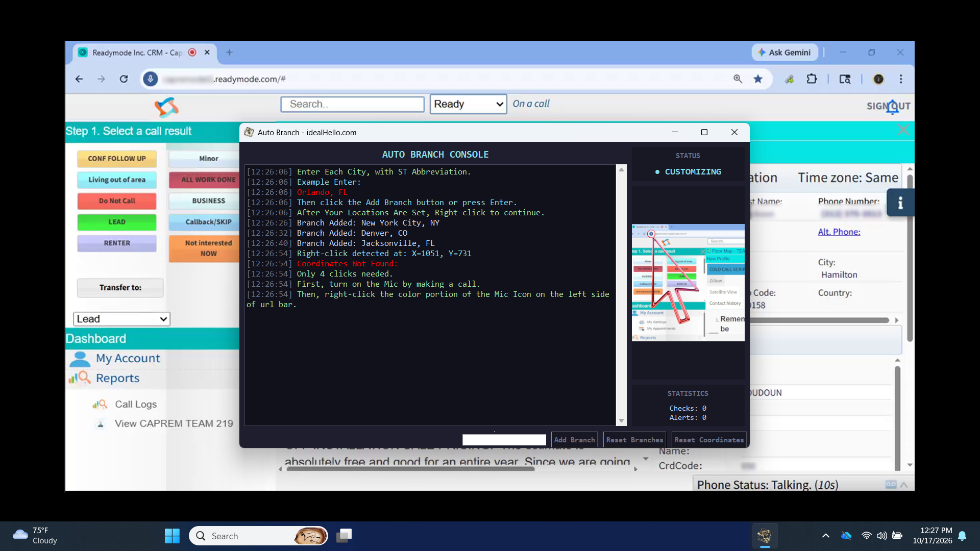This screenshot has width=980, height=551.
Task: Click the microphone icon in the URL bar
Action: (x=150, y=79)
